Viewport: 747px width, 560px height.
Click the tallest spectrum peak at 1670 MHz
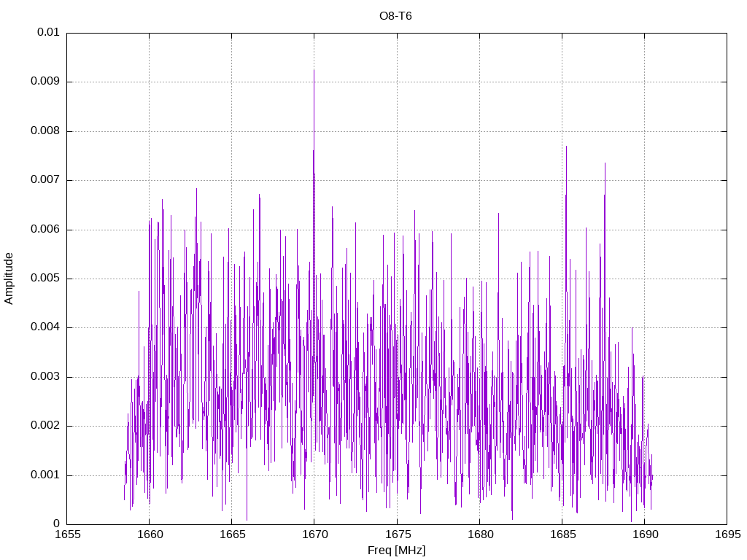pyautogui.click(x=314, y=71)
